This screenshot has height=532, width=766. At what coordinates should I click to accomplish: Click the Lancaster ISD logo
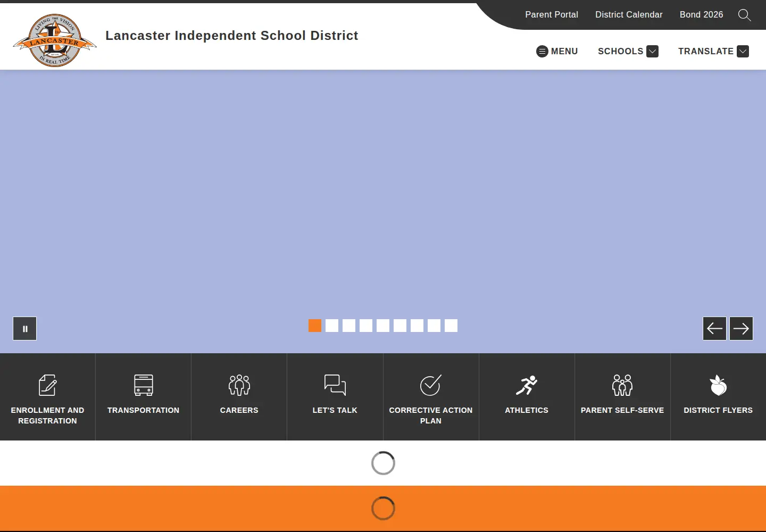click(55, 40)
